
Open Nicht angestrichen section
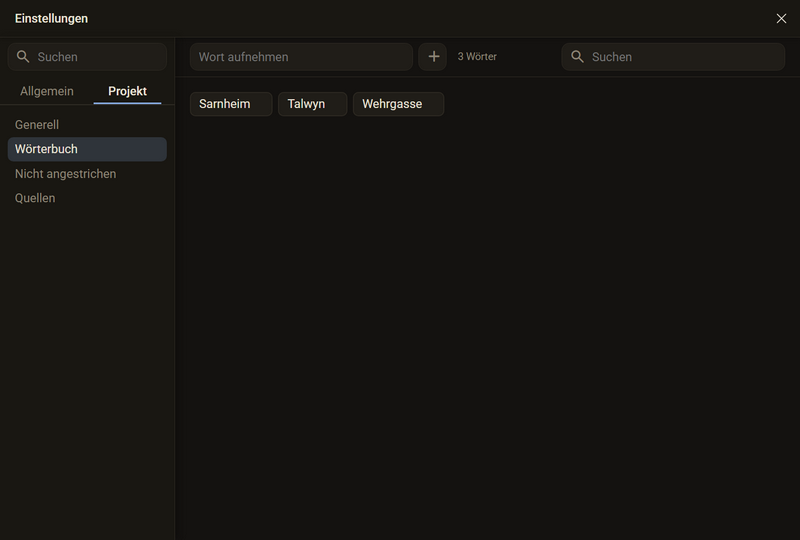(x=87, y=174)
